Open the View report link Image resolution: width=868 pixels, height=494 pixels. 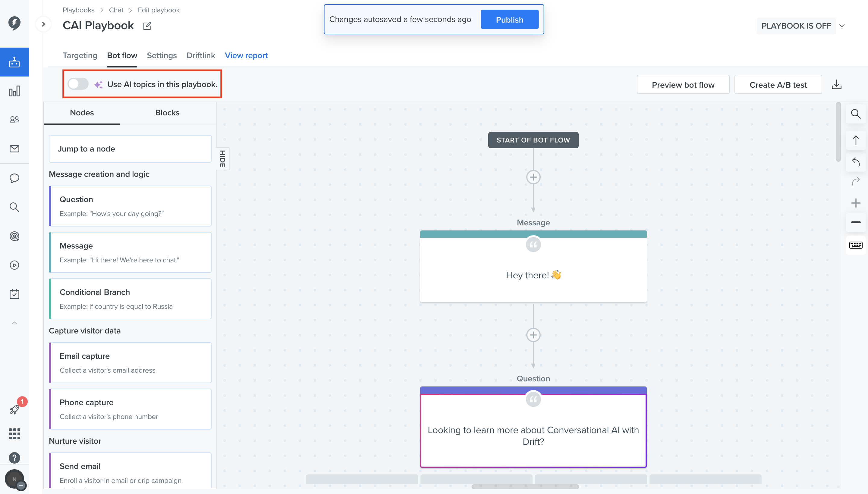(246, 55)
